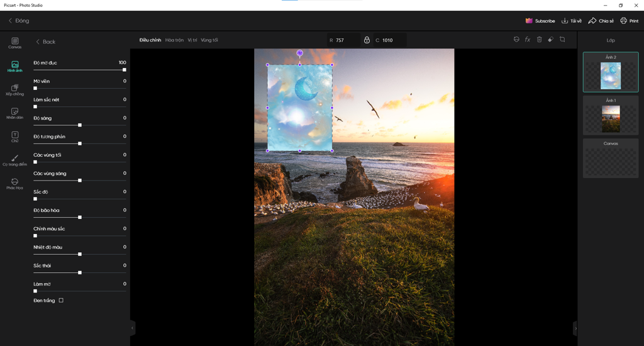Click the Chỉnh màu sắc slider handle
This screenshot has width=644, height=346.
[x=35, y=236]
